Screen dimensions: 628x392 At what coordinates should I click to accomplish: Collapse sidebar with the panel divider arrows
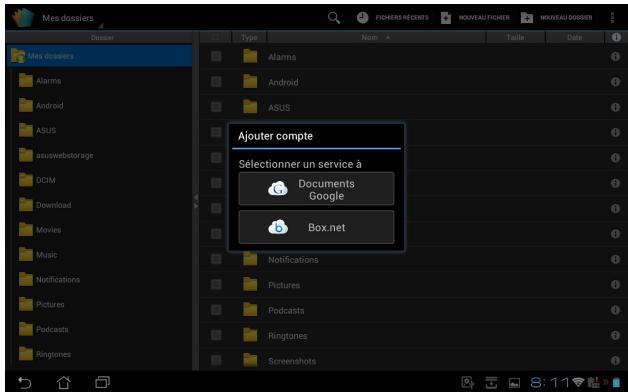[x=196, y=201]
